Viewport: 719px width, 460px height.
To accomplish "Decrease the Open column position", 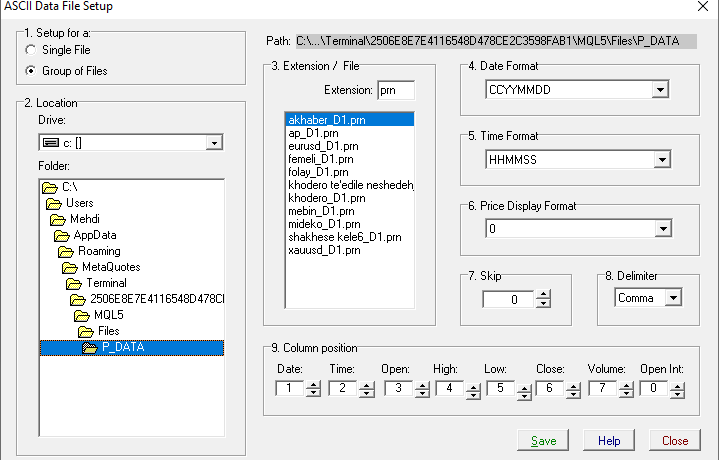I will point(422,393).
